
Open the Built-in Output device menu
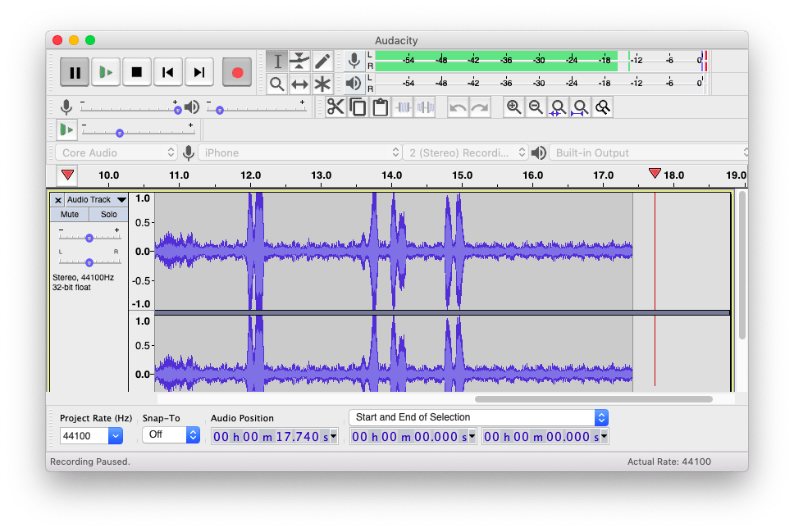pyautogui.click(x=648, y=152)
